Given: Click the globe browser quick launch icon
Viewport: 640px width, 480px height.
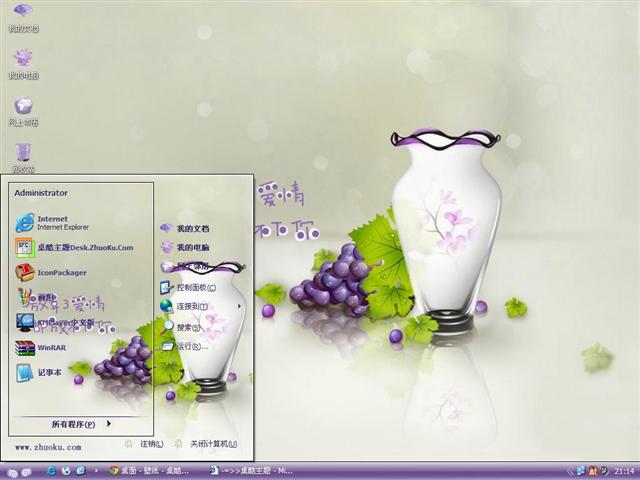Looking at the screenshot, I should tap(66, 471).
